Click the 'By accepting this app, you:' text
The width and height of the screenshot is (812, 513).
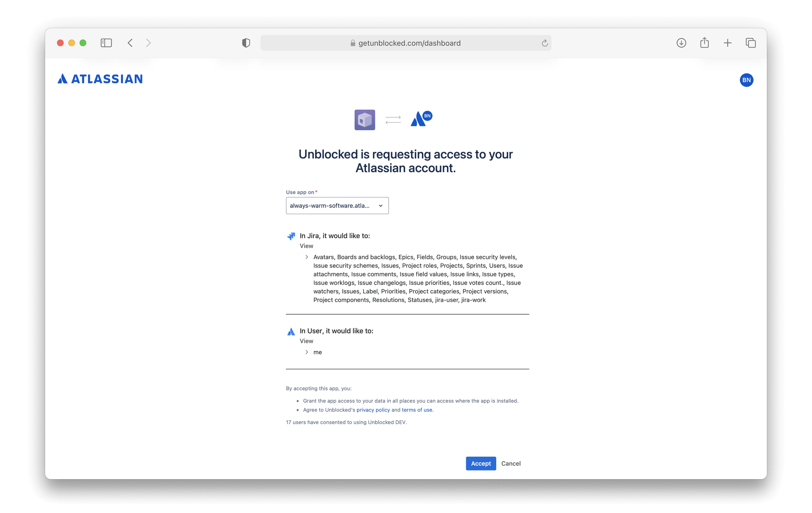tap(319, 388)
